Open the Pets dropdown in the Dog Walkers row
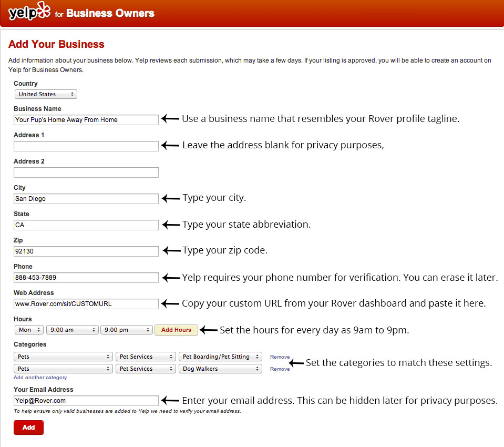This screenshot has width=504, height=447. pos(63,369)
